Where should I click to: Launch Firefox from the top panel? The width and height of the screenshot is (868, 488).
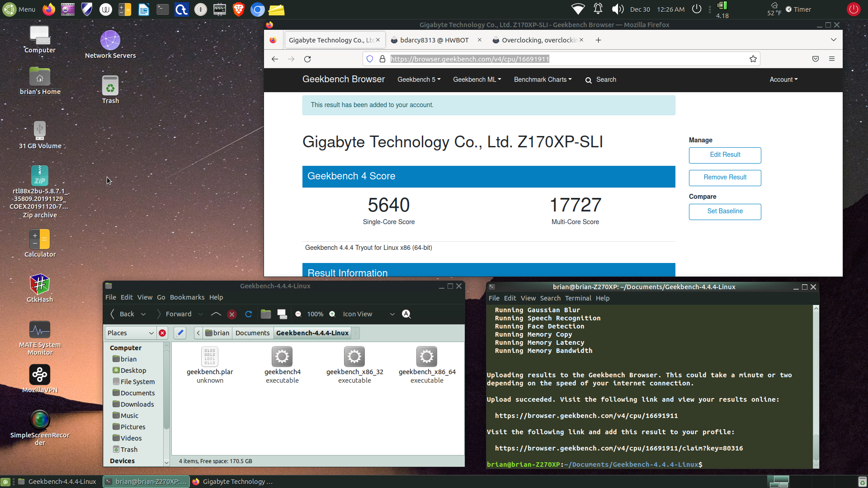48,9
